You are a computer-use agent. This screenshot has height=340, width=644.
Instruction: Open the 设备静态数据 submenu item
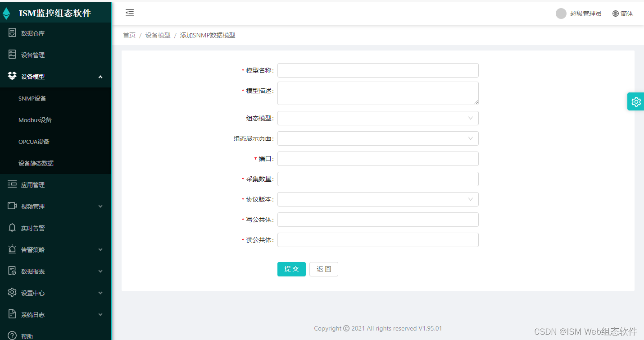coord(55,163)
